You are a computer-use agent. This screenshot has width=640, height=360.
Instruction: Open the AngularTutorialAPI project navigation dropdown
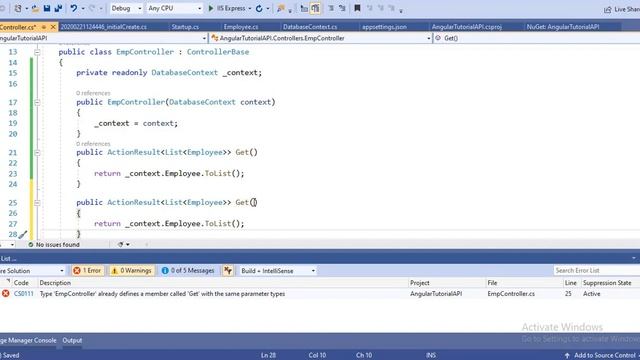coord(103,38)
